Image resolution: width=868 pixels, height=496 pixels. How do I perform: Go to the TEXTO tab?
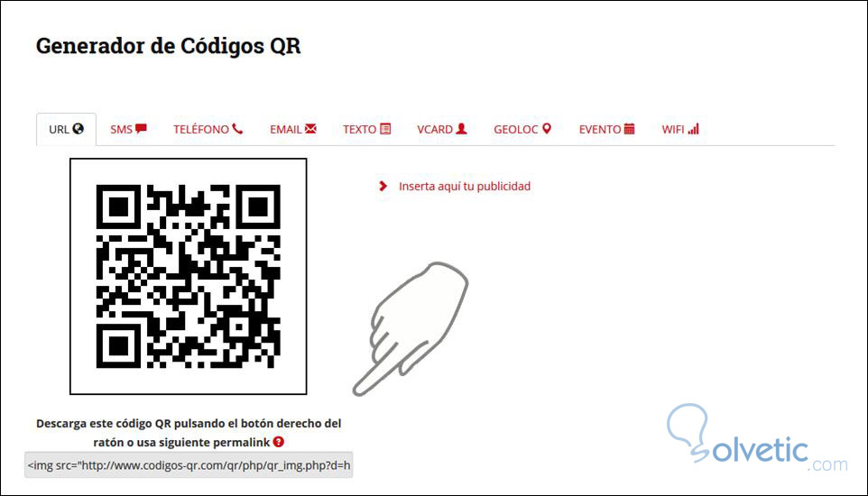pos(367,129)
